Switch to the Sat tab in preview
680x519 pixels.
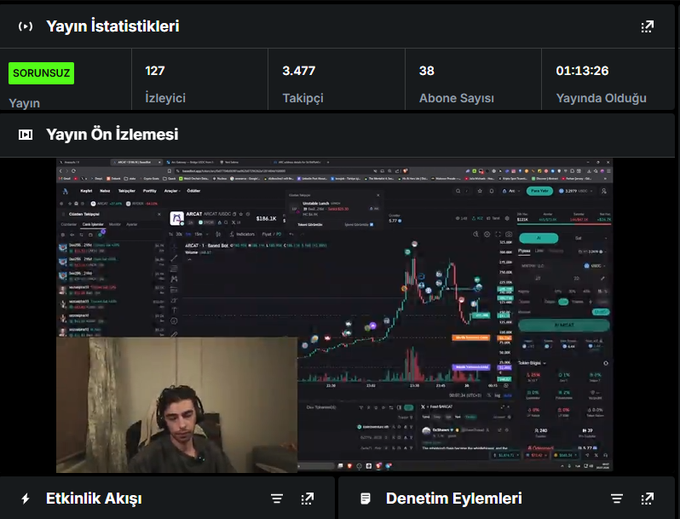coord(578,238)
